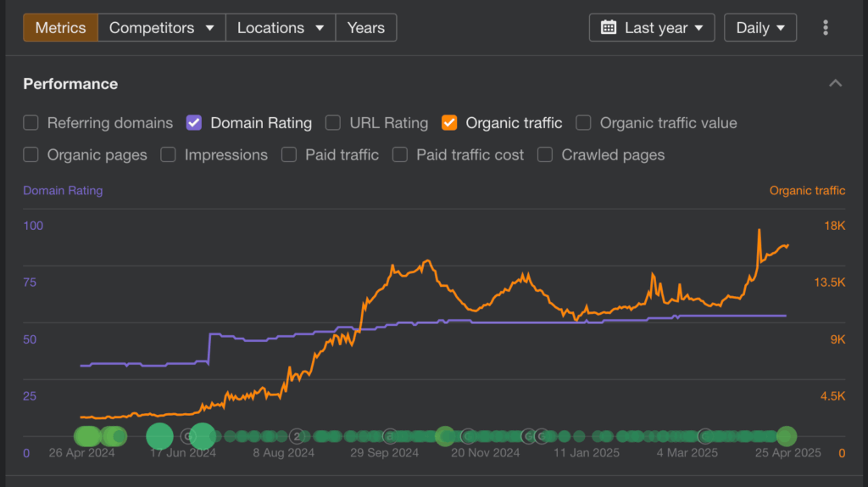The image size is (868, 487).
Task: Switch to the Metrics tab
Action: [x=60, y=27]
